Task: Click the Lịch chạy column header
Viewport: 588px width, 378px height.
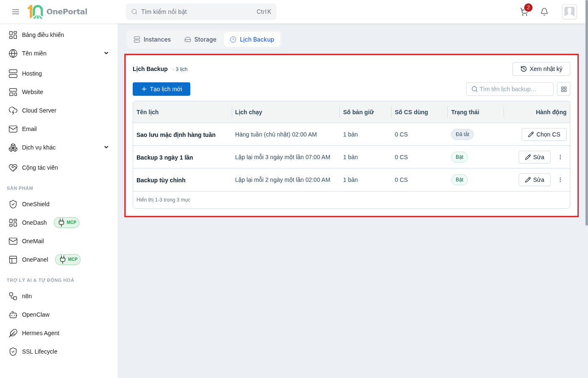Action: [249, 112]
